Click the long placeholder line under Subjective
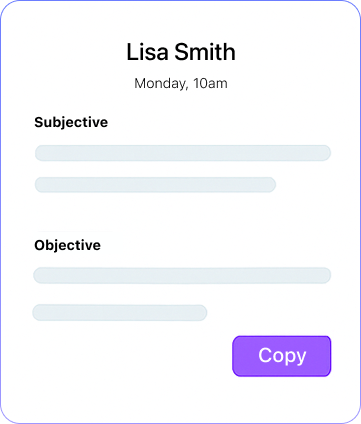Viewport: 361px width, 424px height. (183, 153)
